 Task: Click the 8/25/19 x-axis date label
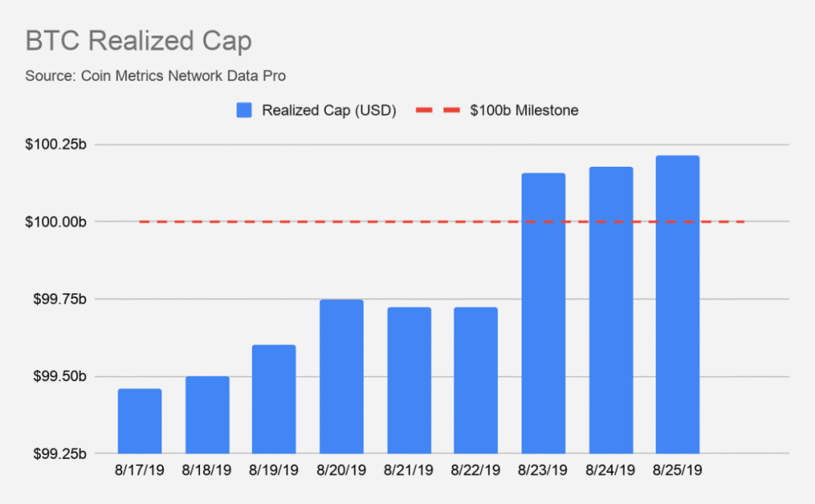677,470
